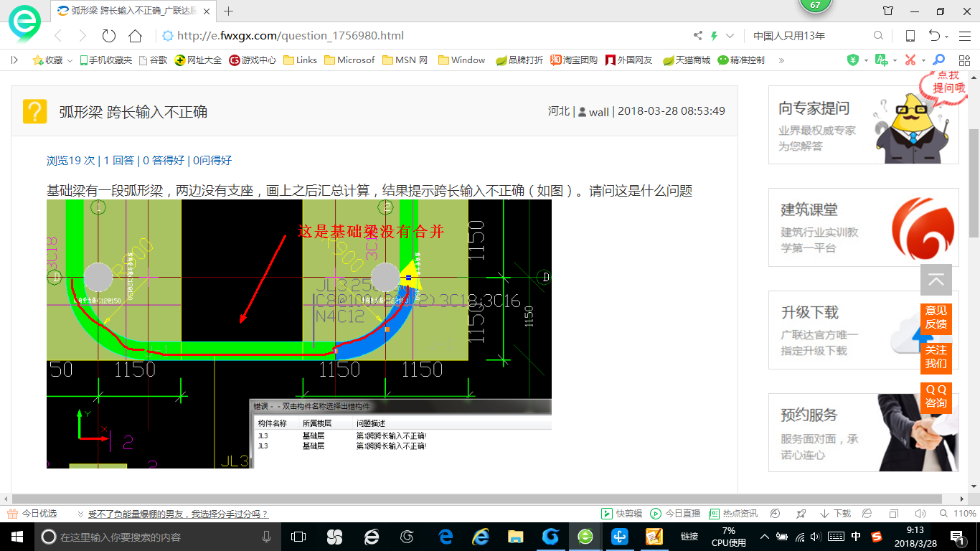Image resolution: width=980 pixels, height=551 pixels.
Task: Open 热点资讯 in the status bar
Action: pyautogui.click(x=733, y=514)
